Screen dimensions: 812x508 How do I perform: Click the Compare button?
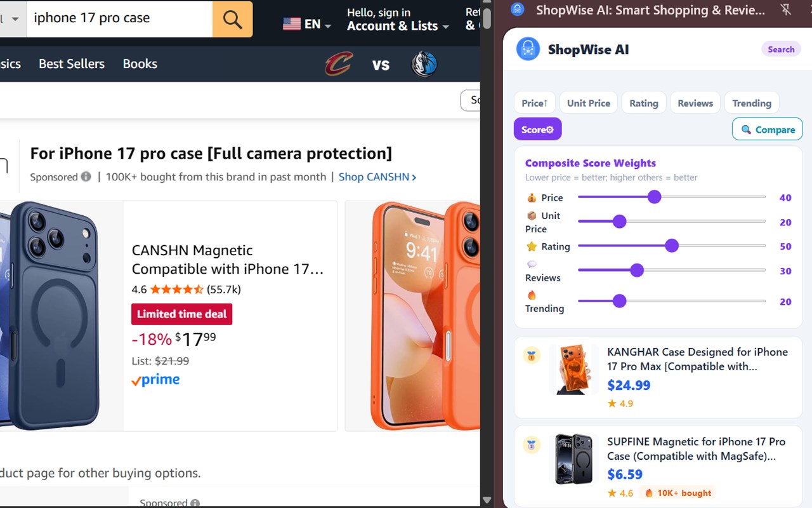coord(767,130)
